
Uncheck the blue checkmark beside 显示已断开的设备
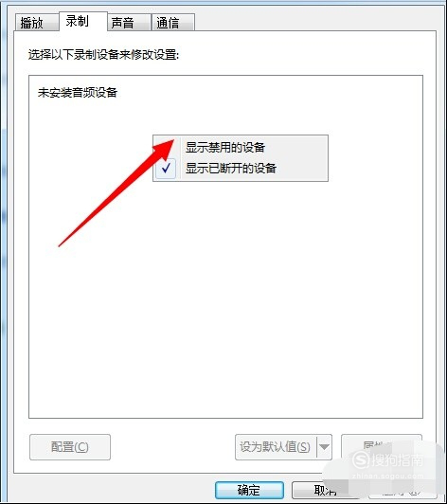pyautogui.click(x=166, y=168)
